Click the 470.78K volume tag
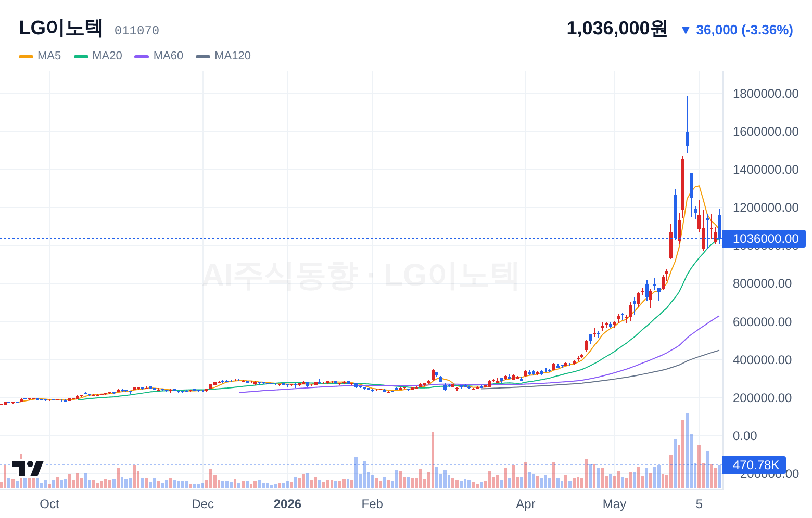812x518 pixels. click(754, 465)
